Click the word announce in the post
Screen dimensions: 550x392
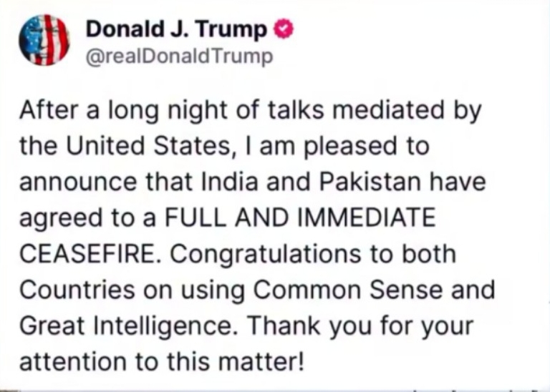pyautogui.click(x=78, y=182)
